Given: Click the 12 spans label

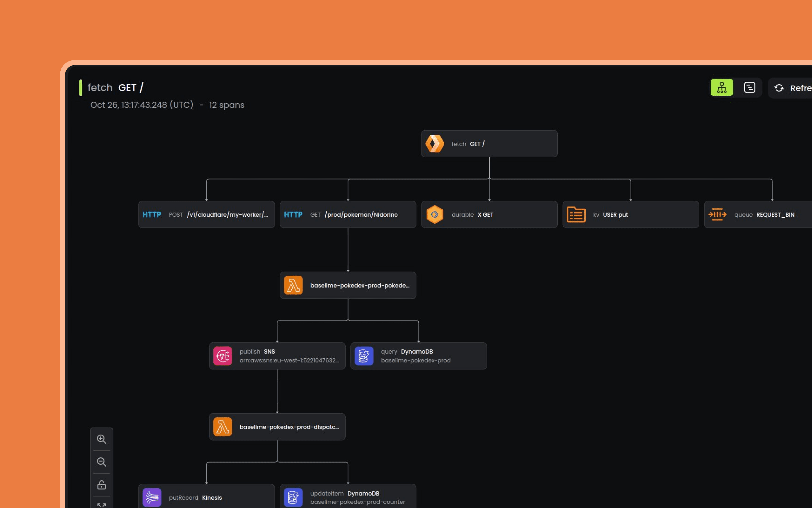Looking at the screenshot, I should pyautogui.click(x=227, y=105).
